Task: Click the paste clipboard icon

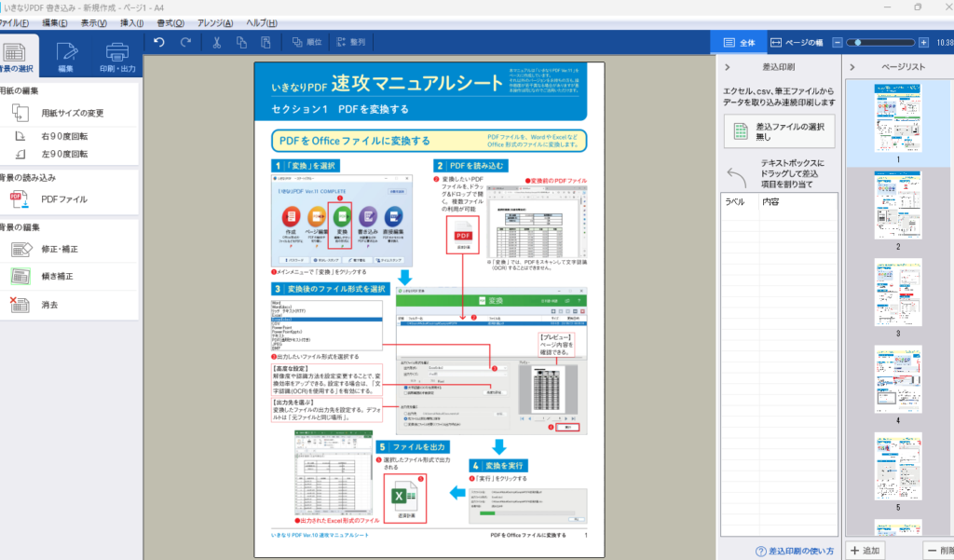Action: point(266,42)
